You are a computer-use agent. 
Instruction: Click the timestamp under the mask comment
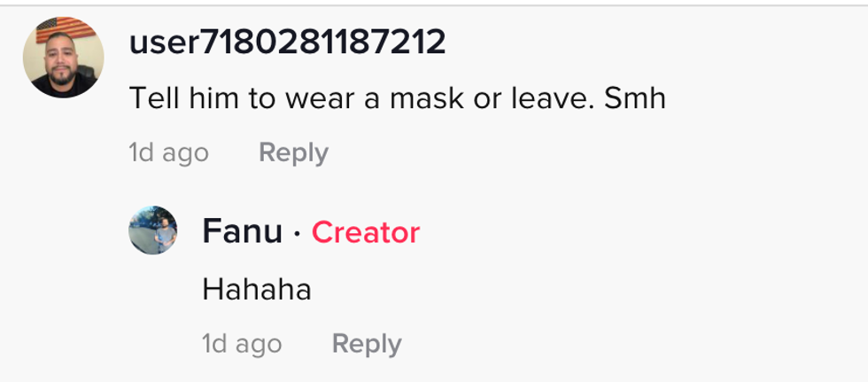[168, 152]
